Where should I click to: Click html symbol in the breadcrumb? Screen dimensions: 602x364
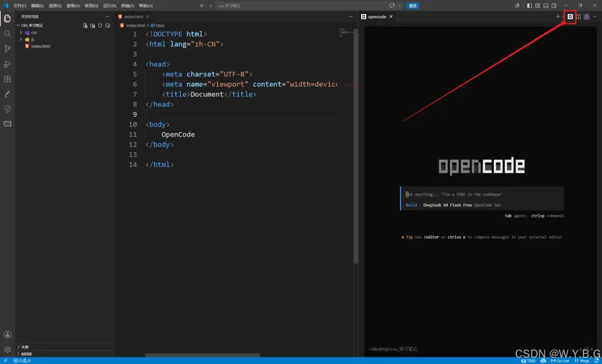[157, 25]
